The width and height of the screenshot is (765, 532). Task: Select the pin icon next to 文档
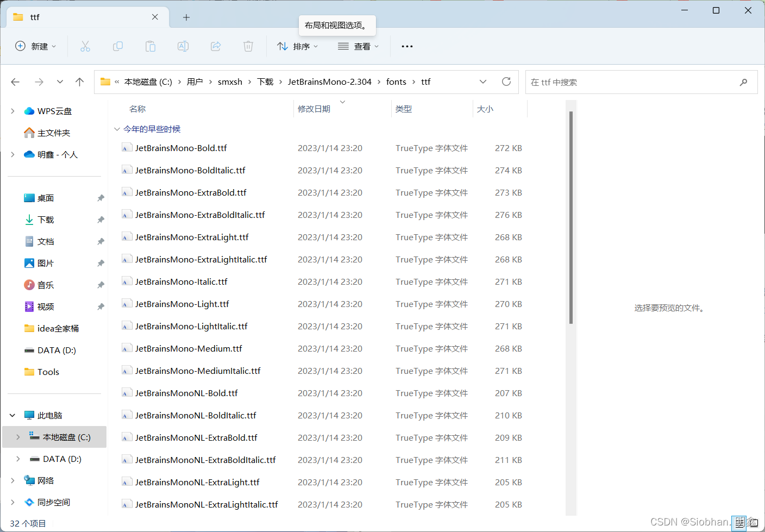(x=101, y=242)
